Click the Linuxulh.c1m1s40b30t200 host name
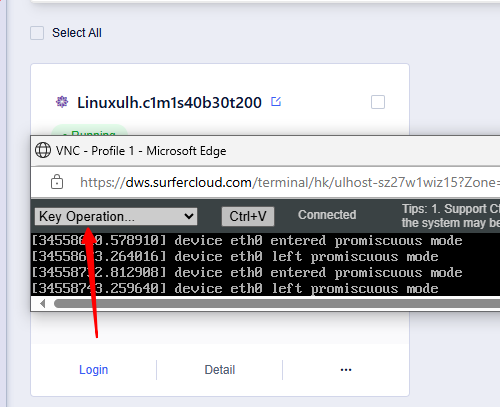Screen dimensions: 500x407 click(x=169, y=102)
